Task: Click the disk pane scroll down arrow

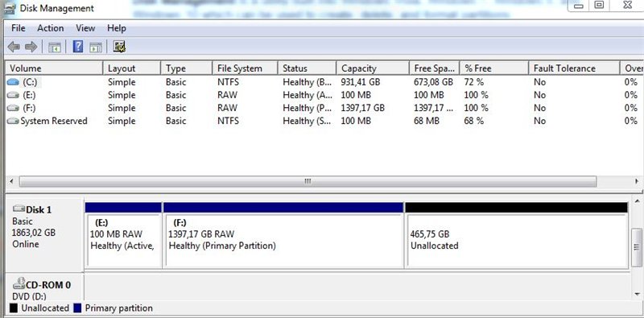Action: pyautogui.click(x=637, y=294)
